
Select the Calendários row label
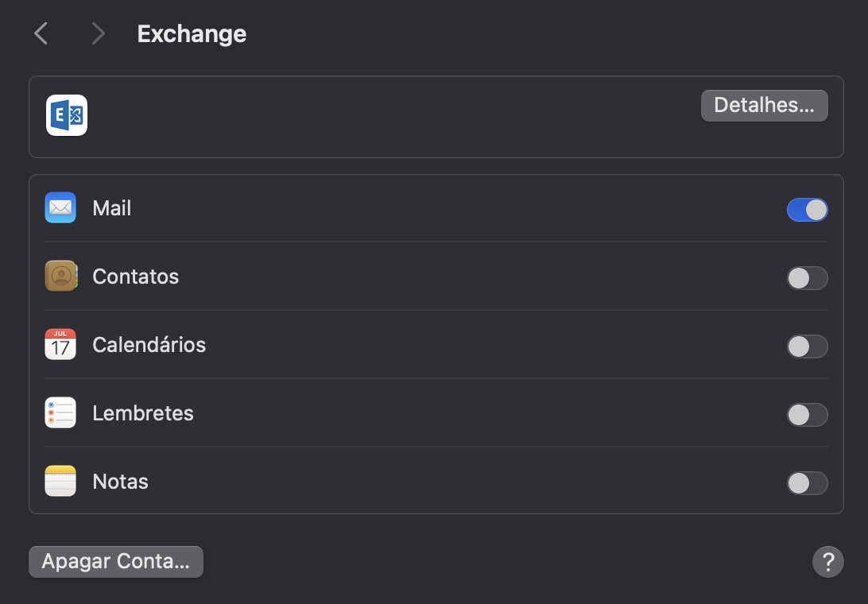(x=149, y=345)
